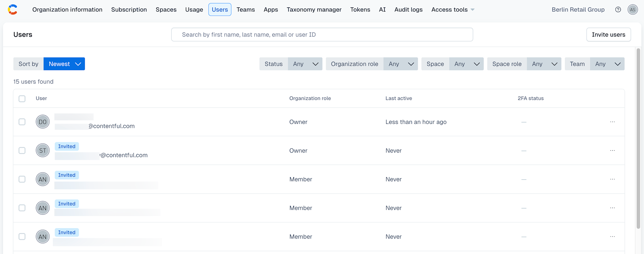Open the AS account avatar menu
Viewport: 644px width, 254px height.
[633, 9]
